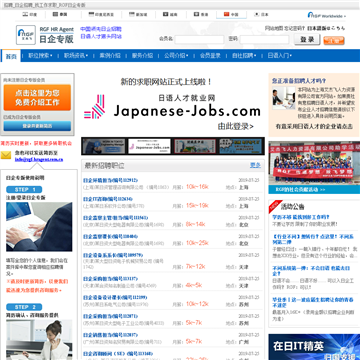Click the 忘记密码? link
The image size is (360, 360).
point(294,28)
